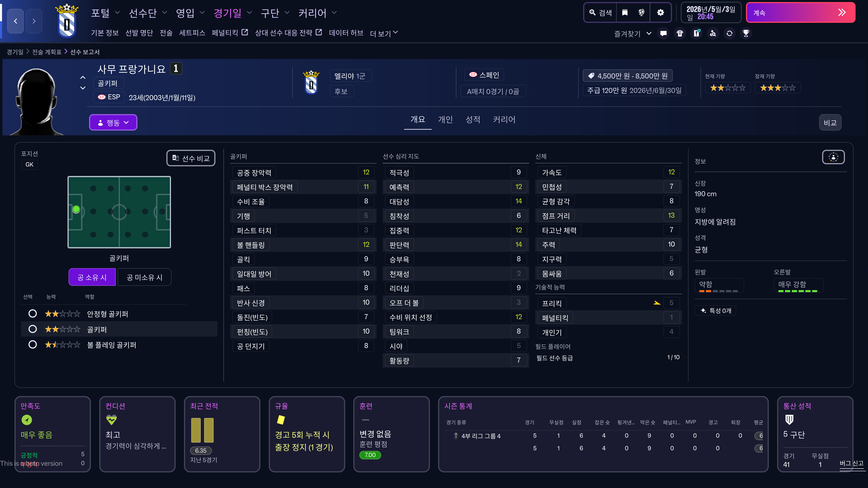Expand the 즐겨찾기 favorites dropdown

(x=632, y=34)
